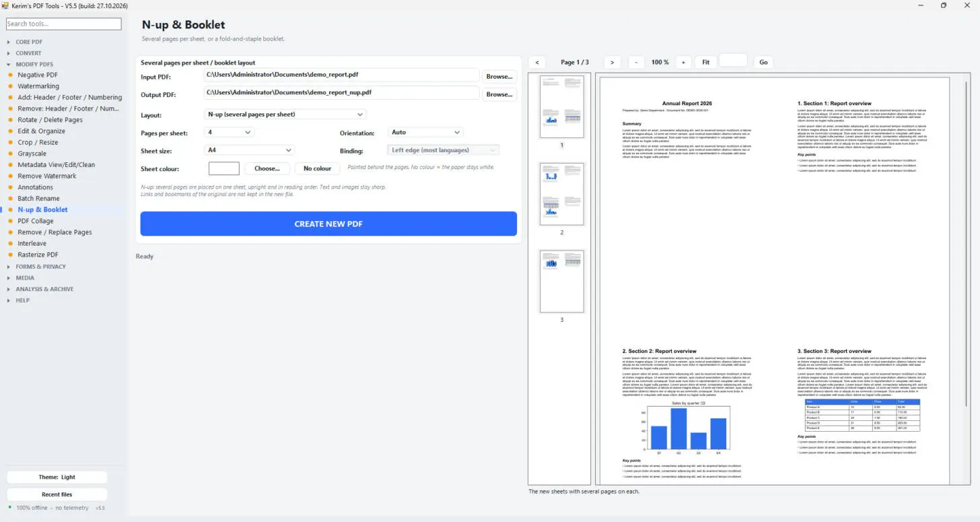The image size is (980, 522).
Task: Zoom in with the plus button
Action: coord(683,62)
